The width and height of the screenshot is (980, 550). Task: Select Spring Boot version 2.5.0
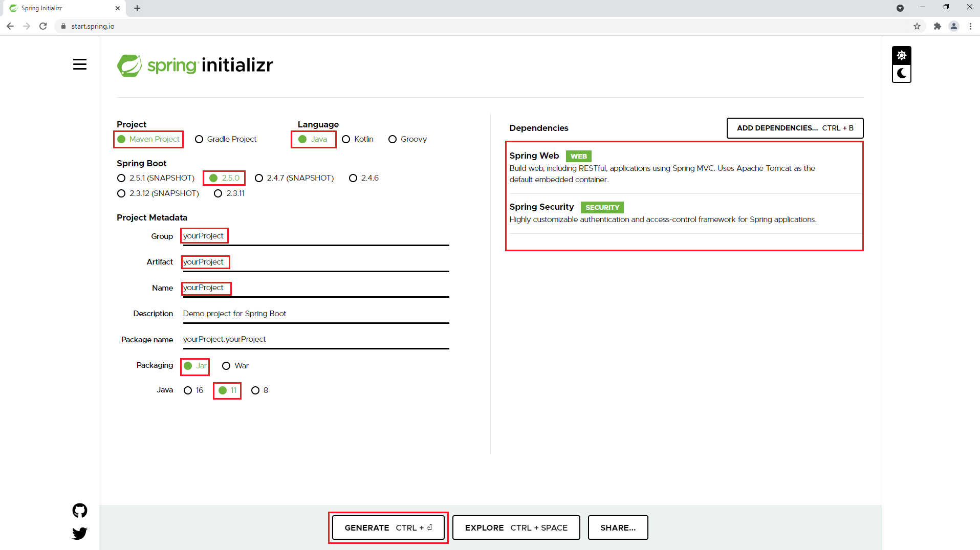coord(224,178)
